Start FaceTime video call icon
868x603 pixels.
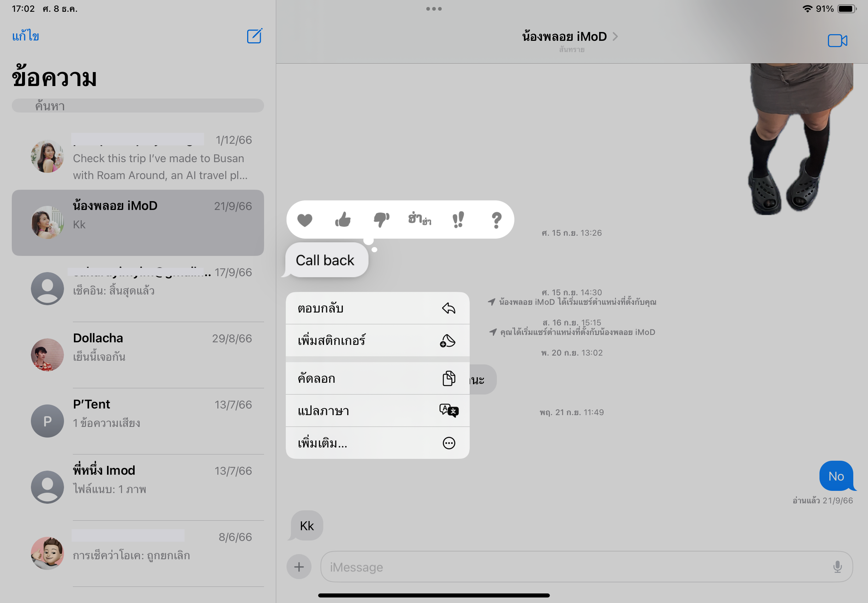tap(837, 40)
